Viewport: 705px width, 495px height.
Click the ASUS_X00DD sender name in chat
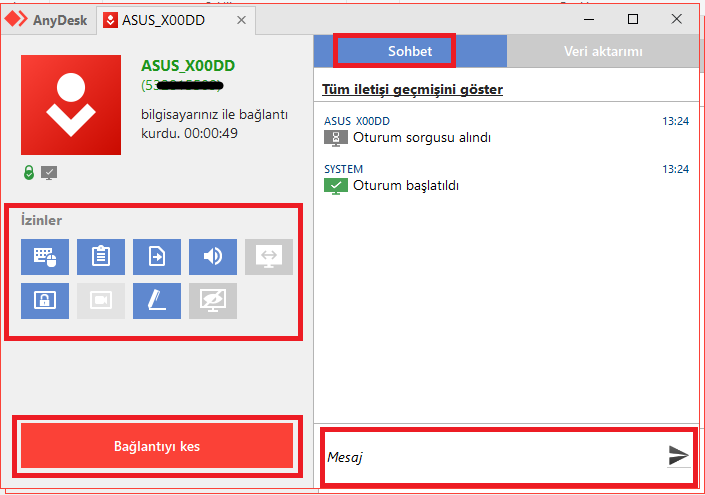point(357,121)
